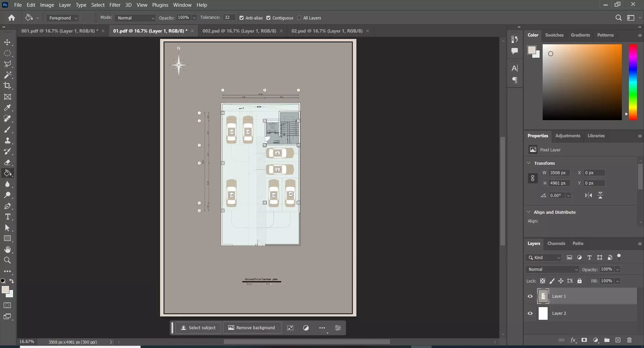Select the Eyedropper tool
The image size is (644, 348).
[x=7, y=108]
